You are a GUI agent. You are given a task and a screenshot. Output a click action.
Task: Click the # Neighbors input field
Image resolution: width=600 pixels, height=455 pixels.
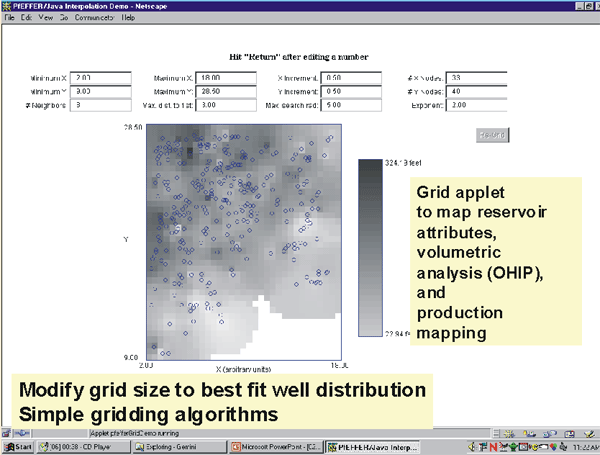pyautogui.click(x=101, y=105)
